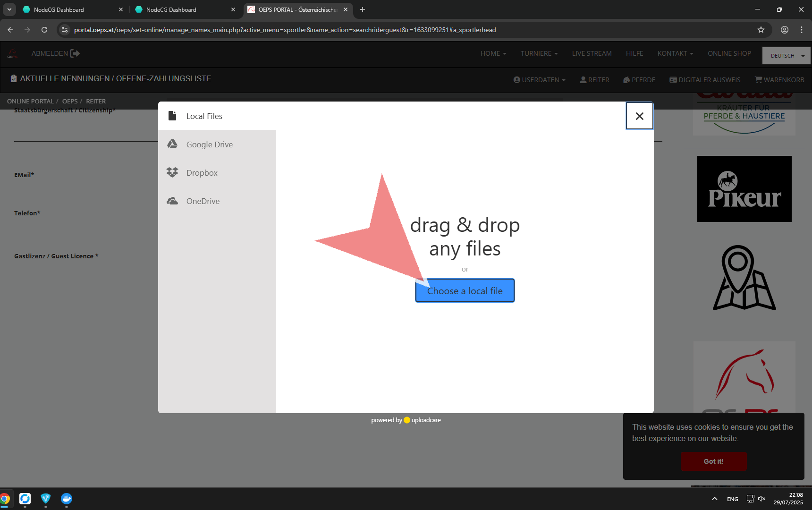
Task: Select Dropbox upload source
Action: pos(202,173)
